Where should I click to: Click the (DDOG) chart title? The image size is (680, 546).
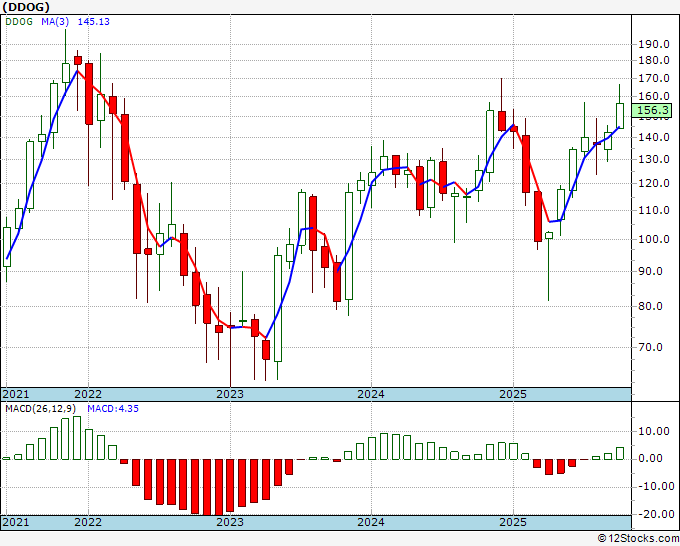coord(26,7)
